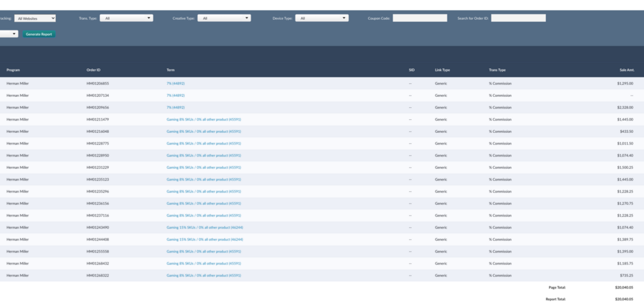Open term link for order HM01211479
This screenshot has width=644, height=306.
203,119
